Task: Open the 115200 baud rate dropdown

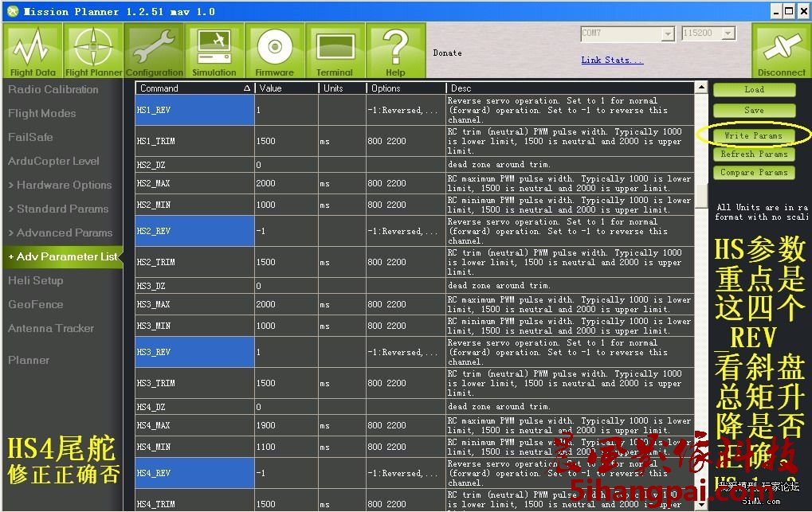Action: 729,33
